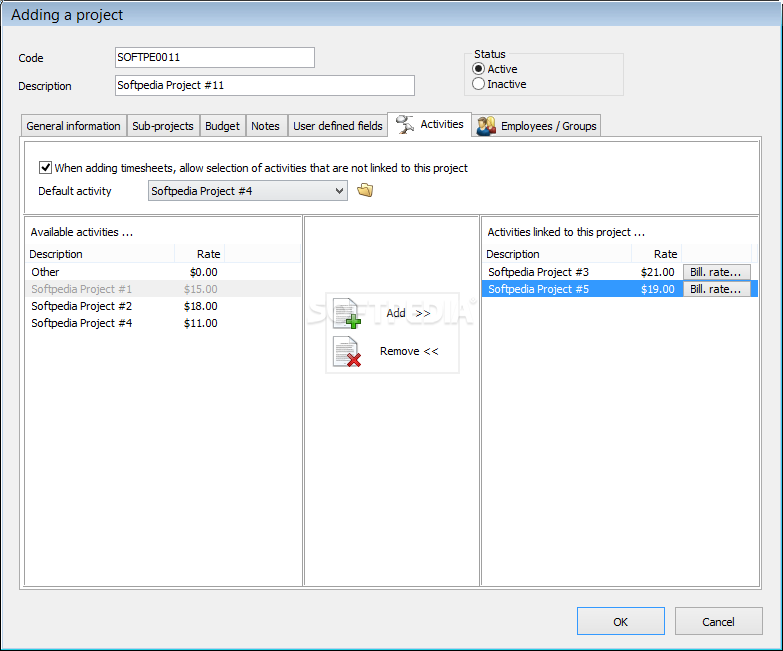Open the Budget tab
The width and height of the screenshot is (783, 651).
[222, 126]
